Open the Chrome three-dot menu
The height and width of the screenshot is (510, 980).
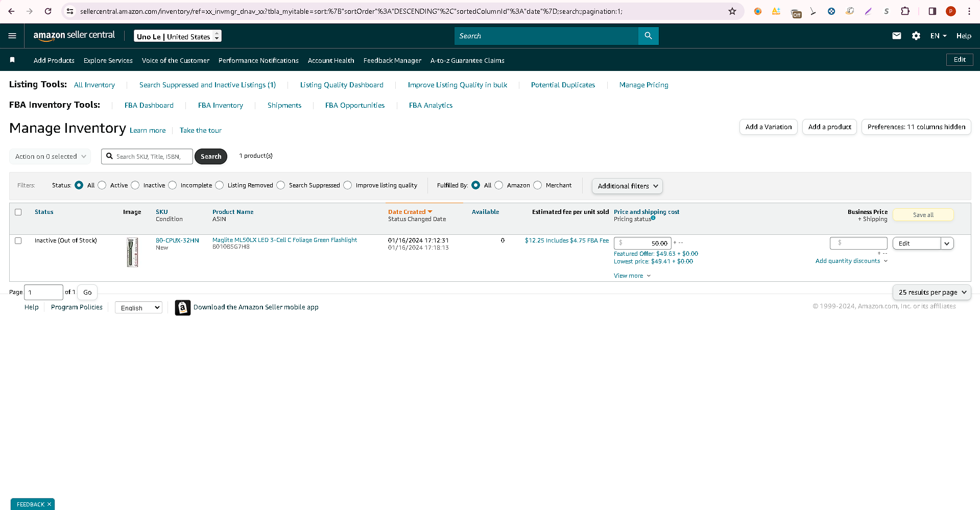969,11
